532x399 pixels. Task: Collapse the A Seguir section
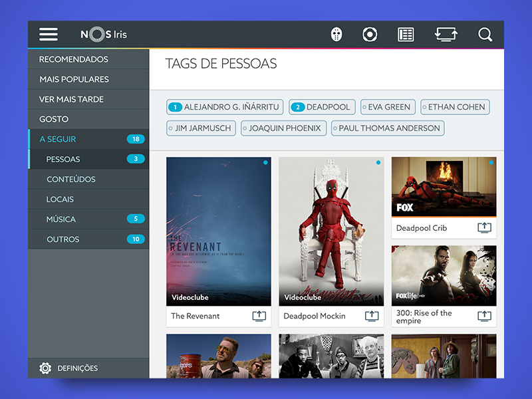[88, 139]
